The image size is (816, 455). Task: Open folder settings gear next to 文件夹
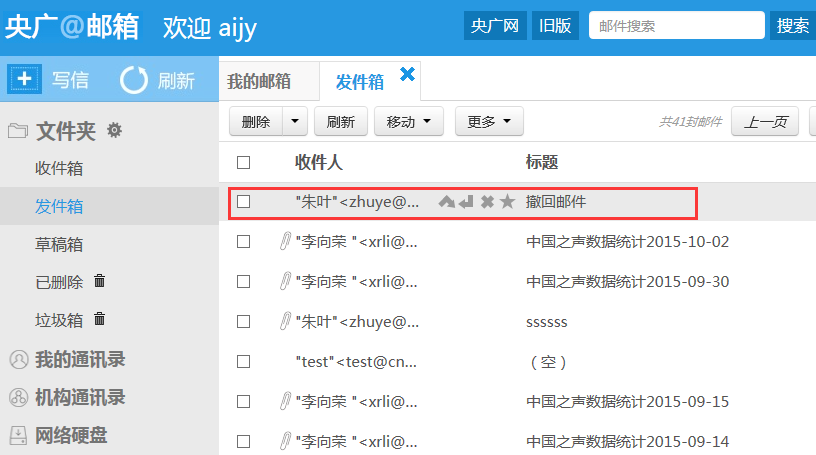(114, 130)
